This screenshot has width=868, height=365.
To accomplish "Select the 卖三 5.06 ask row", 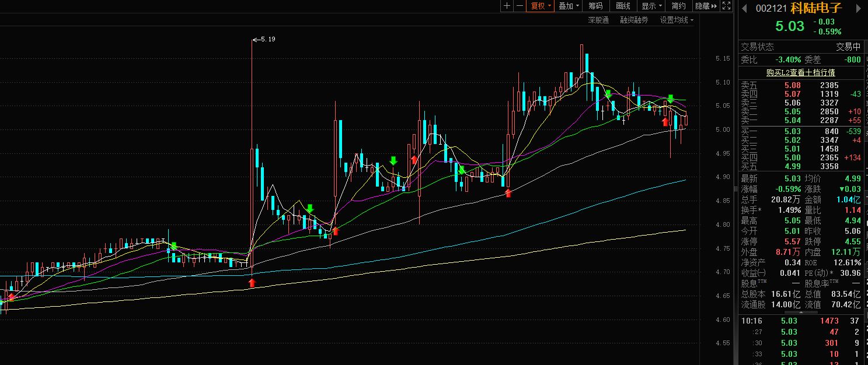I will click(800, 103).
